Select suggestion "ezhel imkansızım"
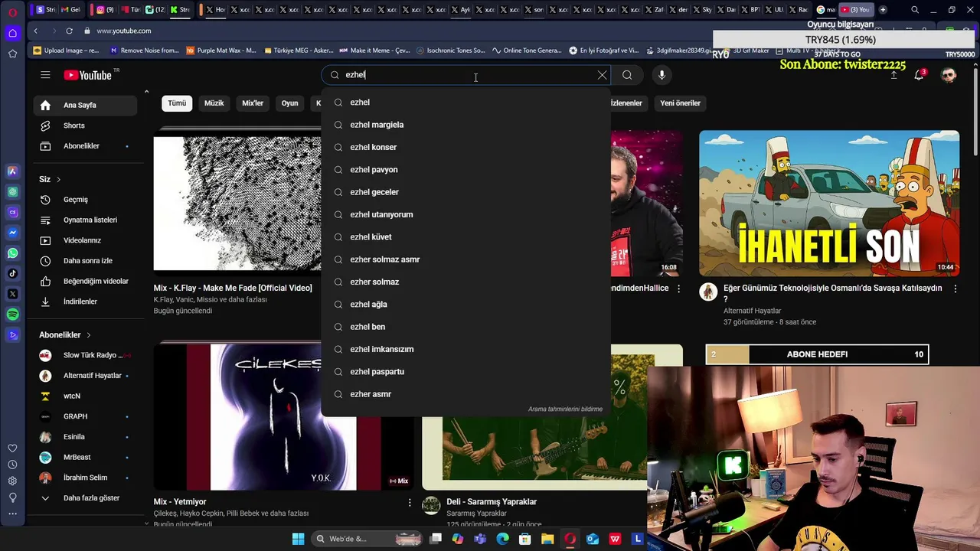980x551 pixels. 465,349
